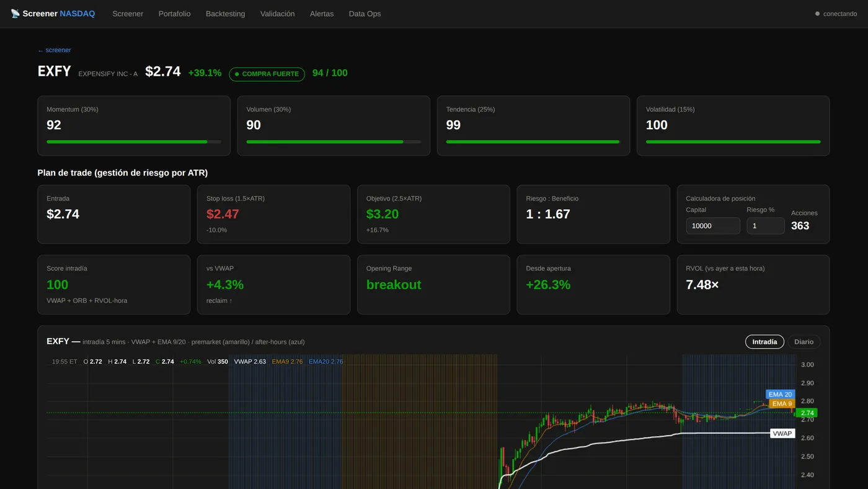Click the 19:55 ET chart timestamp
Viewport: 868px width, 489px height.
(64, 361)
